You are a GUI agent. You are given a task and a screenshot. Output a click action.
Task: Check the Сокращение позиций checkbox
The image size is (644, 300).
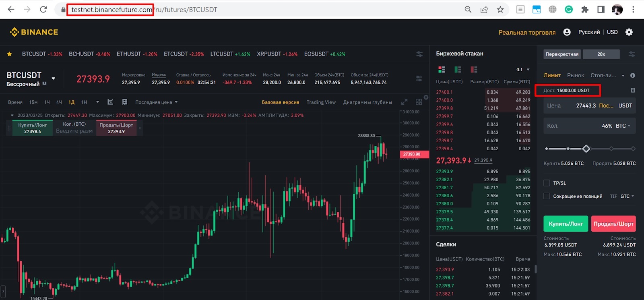click(547, 196)
